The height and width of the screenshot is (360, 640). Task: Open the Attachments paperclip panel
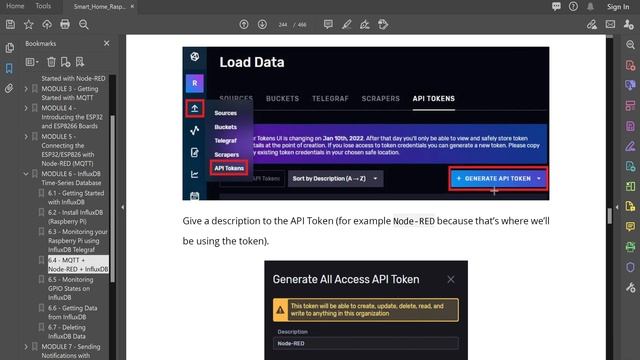tap(9, 89)
